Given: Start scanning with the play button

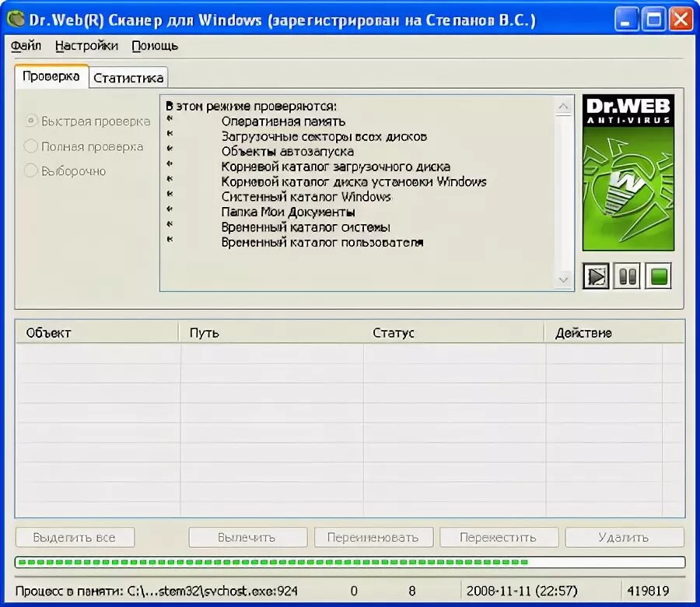Looking at the screenshot, I should 596,276.
